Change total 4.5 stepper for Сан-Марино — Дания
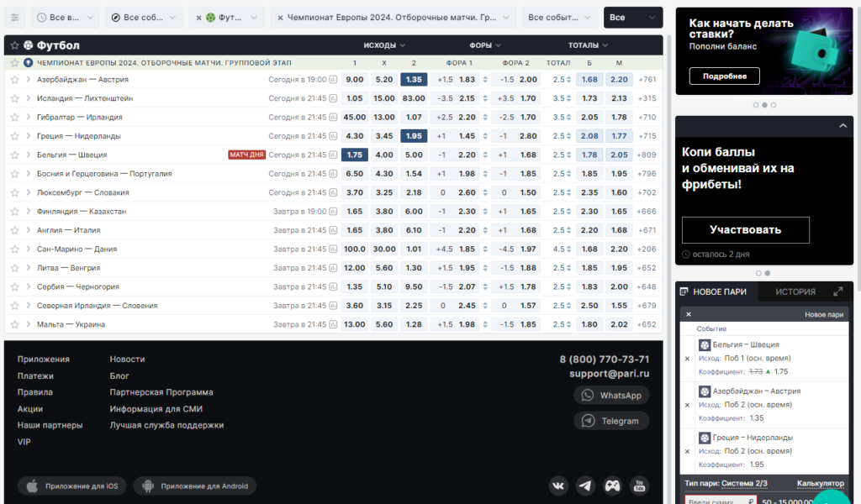 pyautogui.click(x=569, y=249)
